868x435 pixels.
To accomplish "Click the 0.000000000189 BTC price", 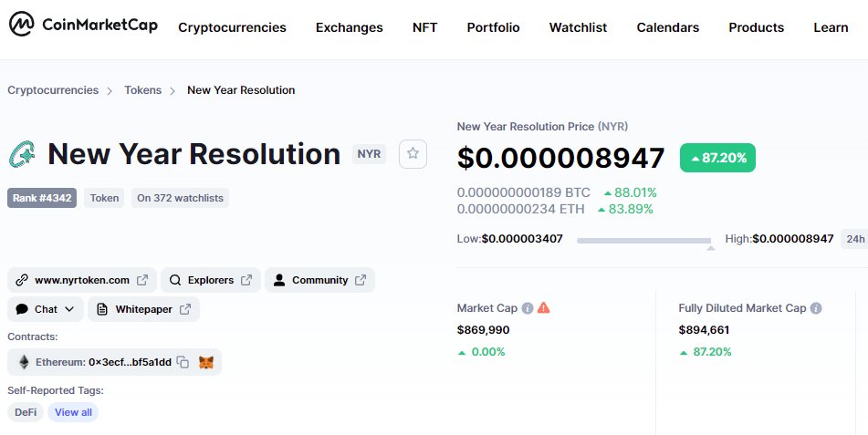I will [x=524, y=192].
